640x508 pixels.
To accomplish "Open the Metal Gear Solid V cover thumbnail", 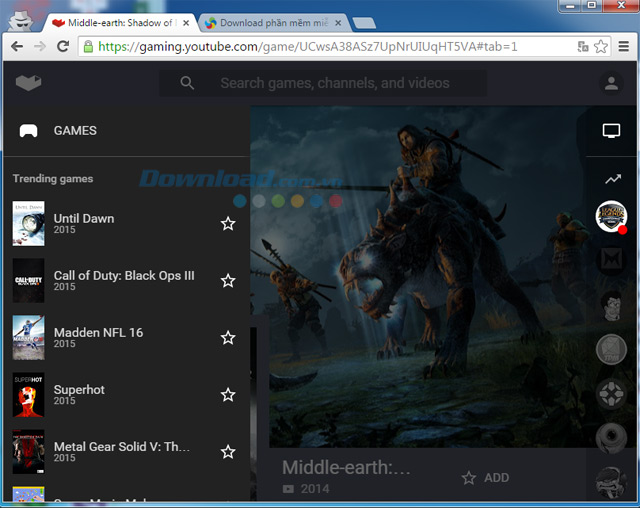I will (28, 452).
